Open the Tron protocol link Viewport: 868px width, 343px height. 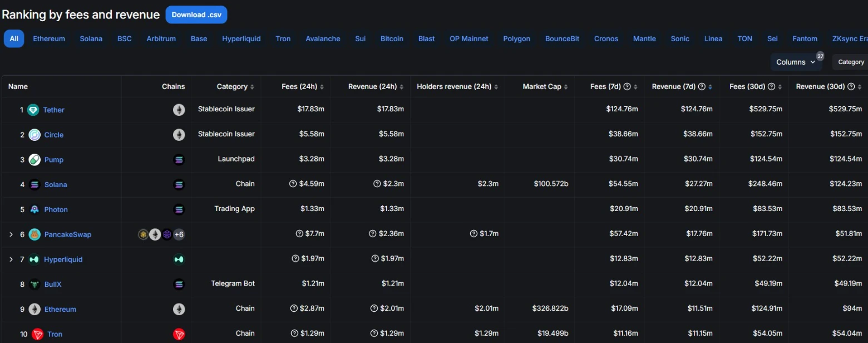55,334
